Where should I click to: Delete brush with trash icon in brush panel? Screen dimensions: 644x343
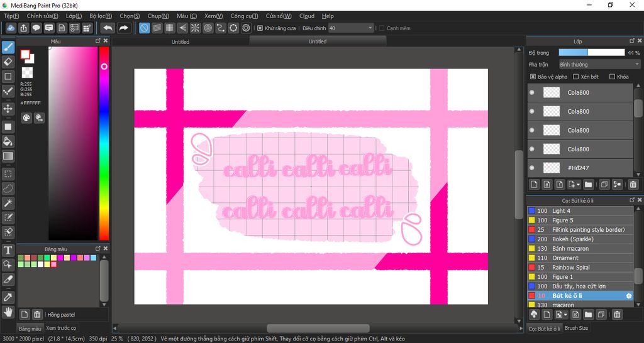(617, 315)
